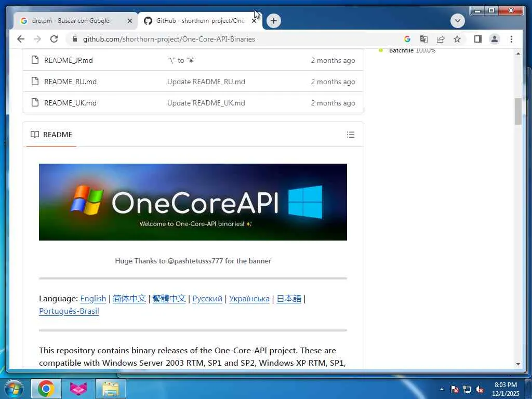Open the Windows Start button
The width and height of the screenshot is (532, 399).
click(x=14, y=389)
